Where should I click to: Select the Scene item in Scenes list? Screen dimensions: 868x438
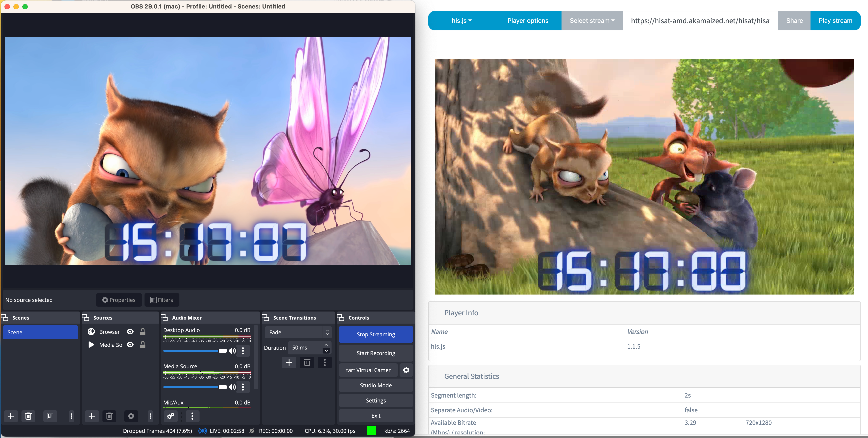40,332
